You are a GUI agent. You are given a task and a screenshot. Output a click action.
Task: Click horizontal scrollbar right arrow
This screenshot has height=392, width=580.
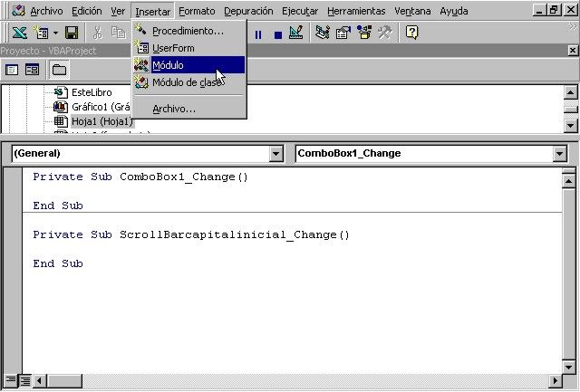556,380
